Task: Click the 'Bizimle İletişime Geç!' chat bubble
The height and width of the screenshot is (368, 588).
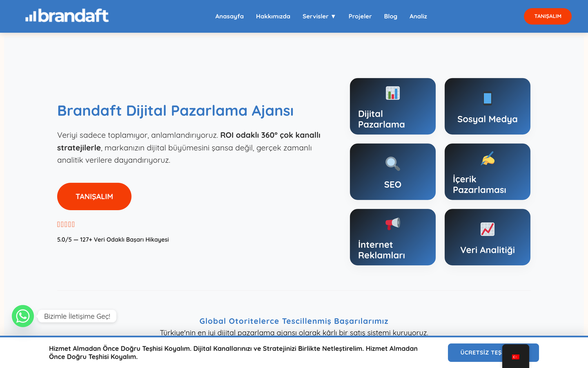Action: (77, 316)
